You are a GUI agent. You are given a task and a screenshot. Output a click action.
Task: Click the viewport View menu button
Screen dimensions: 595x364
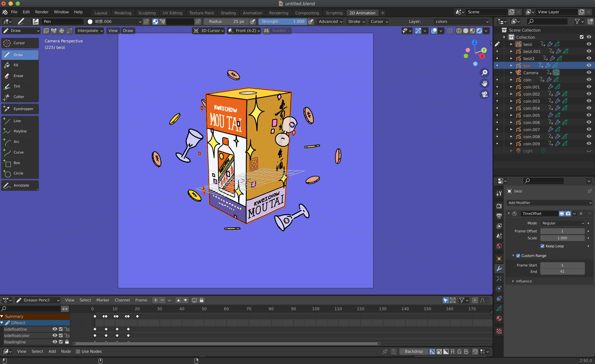click(x=113, y=31)
